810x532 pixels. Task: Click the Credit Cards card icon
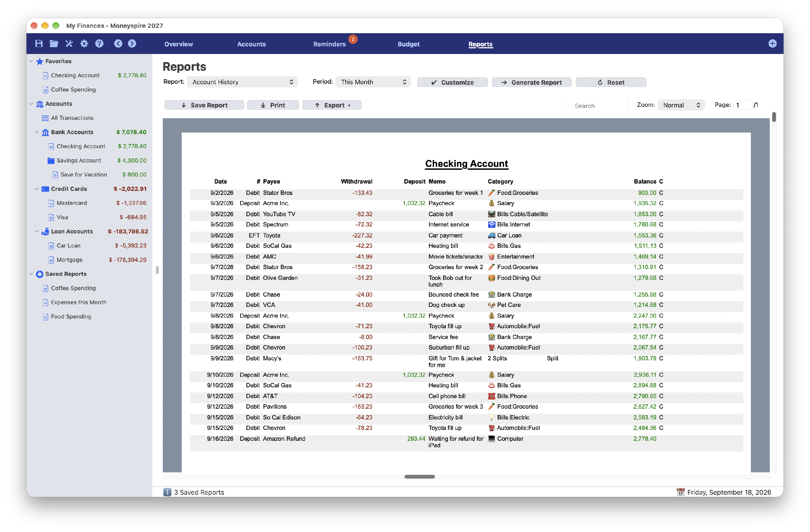click(x=45, y=189)
